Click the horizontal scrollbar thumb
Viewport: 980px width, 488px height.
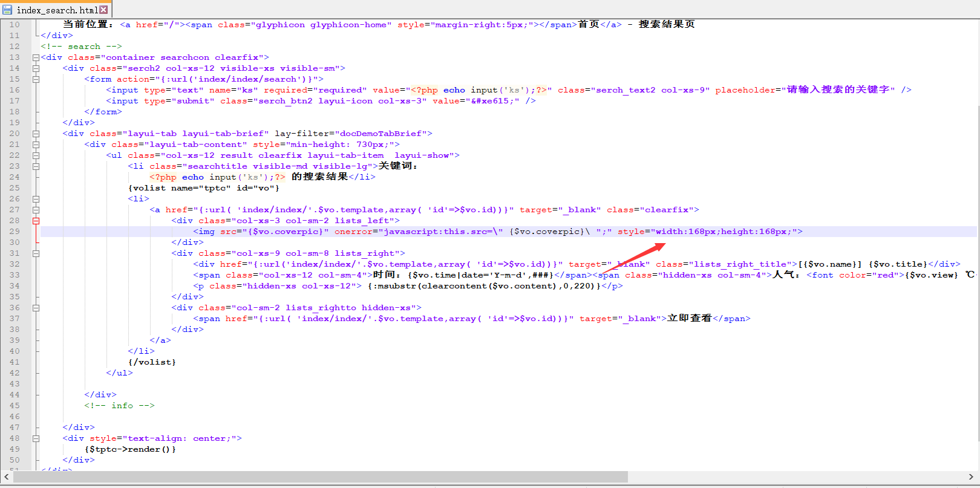pyautogui.click(x=321, y=477)
